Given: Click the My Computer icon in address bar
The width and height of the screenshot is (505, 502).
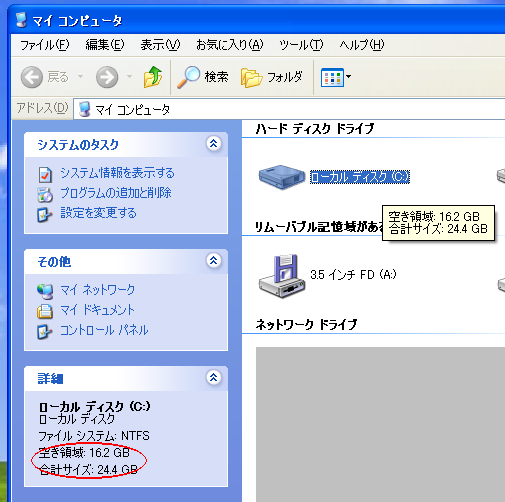Looking at the screenshot, I should click(84, 109).
